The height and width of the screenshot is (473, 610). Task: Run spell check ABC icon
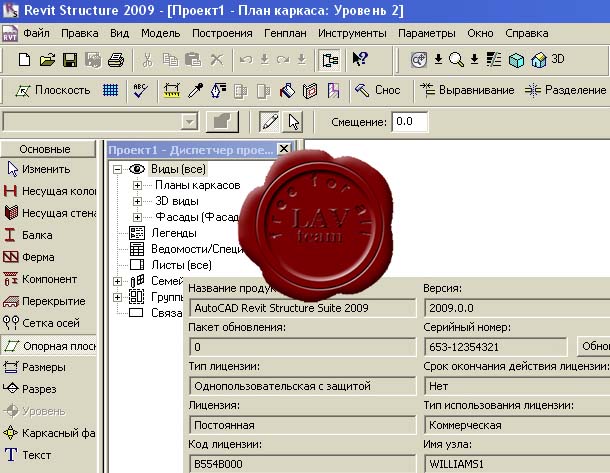(x=140, y=90)
